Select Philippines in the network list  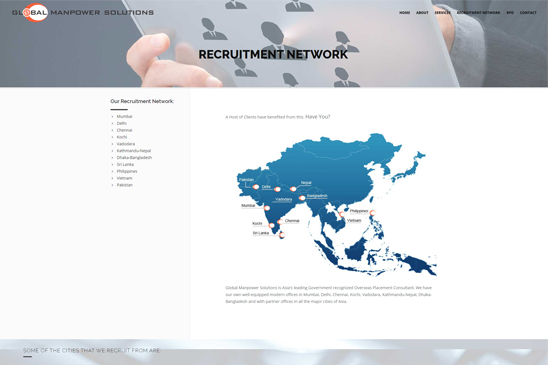click(x=127, y=171)
